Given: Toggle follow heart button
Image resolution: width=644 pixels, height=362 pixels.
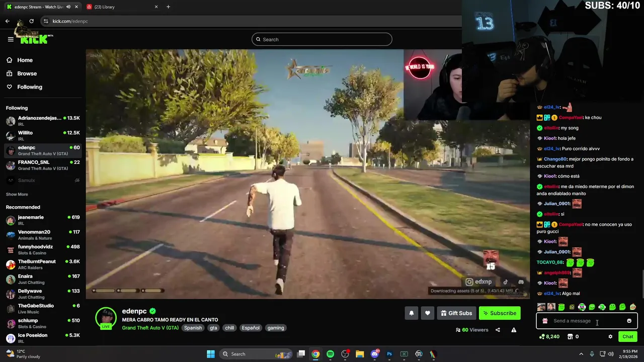Looking at the screenshot, I should tap(427, 313).
